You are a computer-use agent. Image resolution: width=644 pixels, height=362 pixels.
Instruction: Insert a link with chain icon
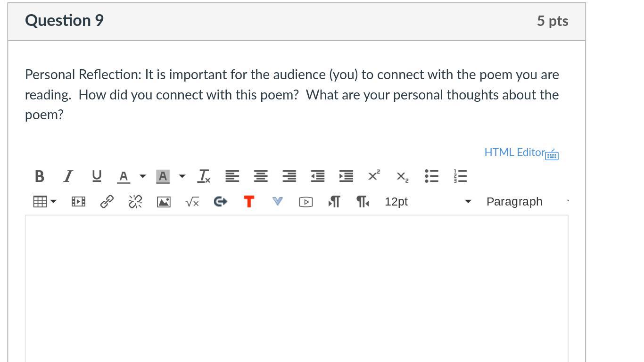[x=107, y=202]
